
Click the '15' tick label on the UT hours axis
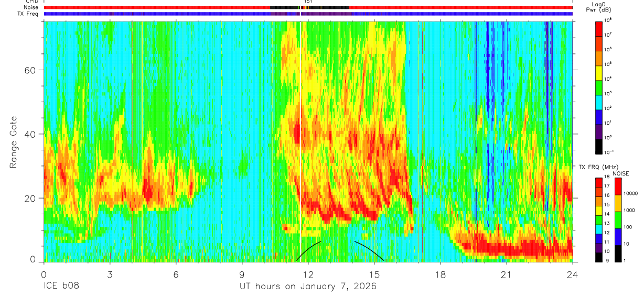click(x=374, y=274)
